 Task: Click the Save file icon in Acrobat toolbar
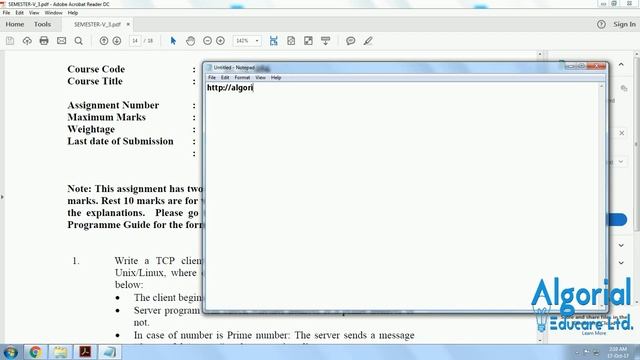10,41
